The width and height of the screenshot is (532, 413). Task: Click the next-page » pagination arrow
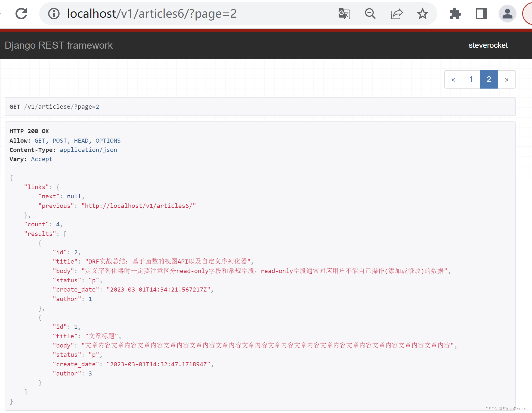[507, 79]
